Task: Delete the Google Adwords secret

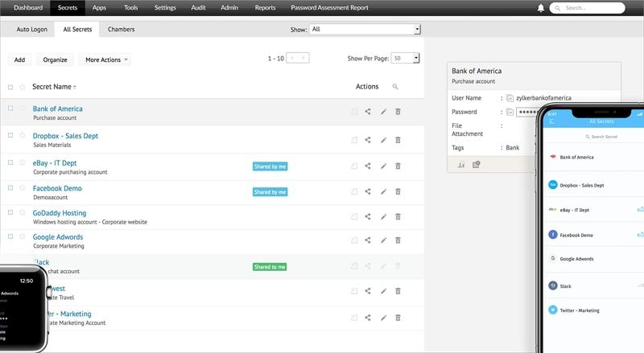Action: [398, 240]
